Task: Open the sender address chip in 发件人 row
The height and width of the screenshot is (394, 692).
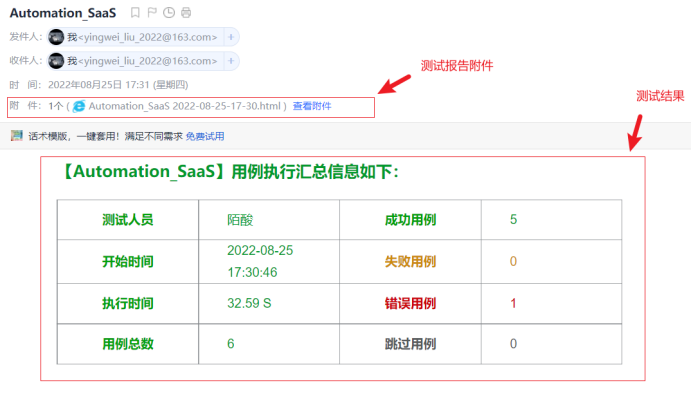Action: 143,37
